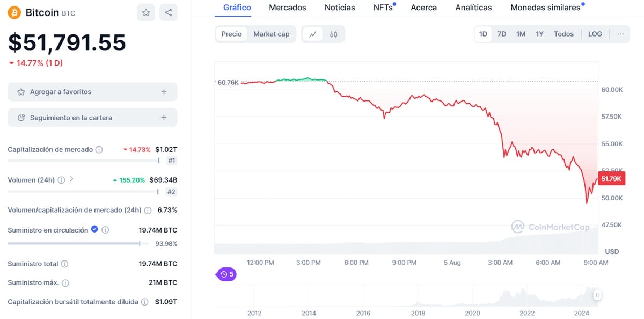The width and height of the screenshot is (644, 319).
Task: Switch to line chart view icon
Action: click(x=313, y=34)
